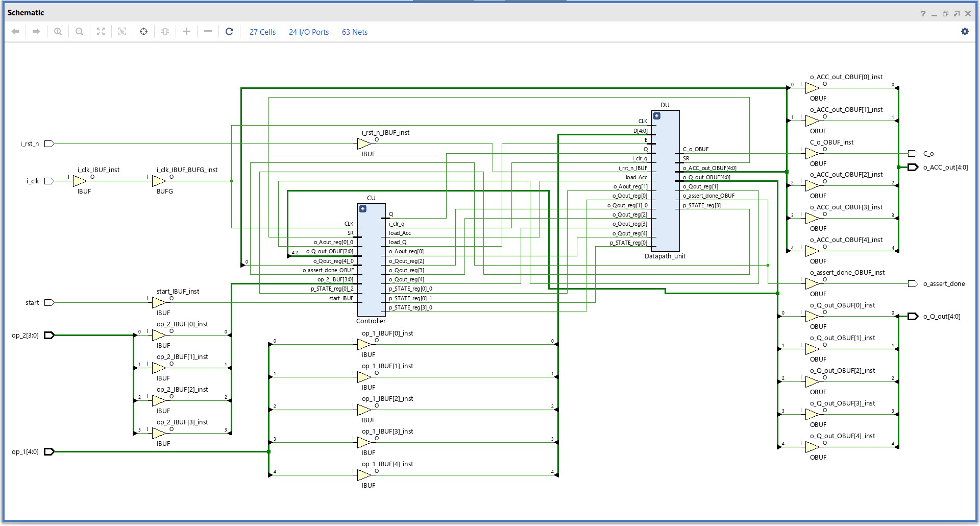
Task: Navigate forward with the right arrow icon
Action: [36, 31]
